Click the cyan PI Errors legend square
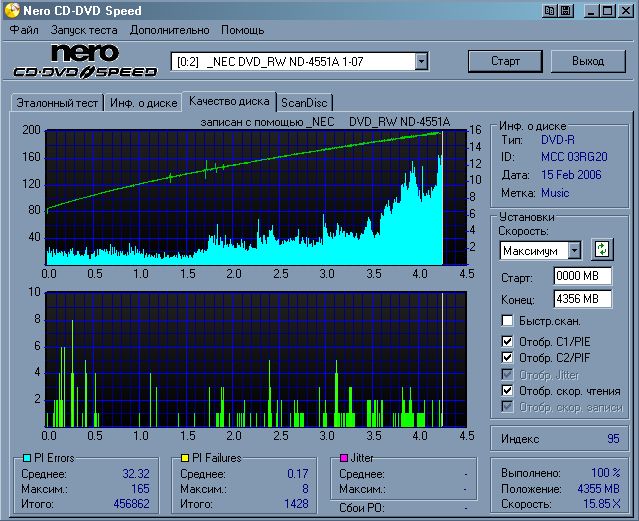Screen dimensions: 639x521 pos(26,458)
